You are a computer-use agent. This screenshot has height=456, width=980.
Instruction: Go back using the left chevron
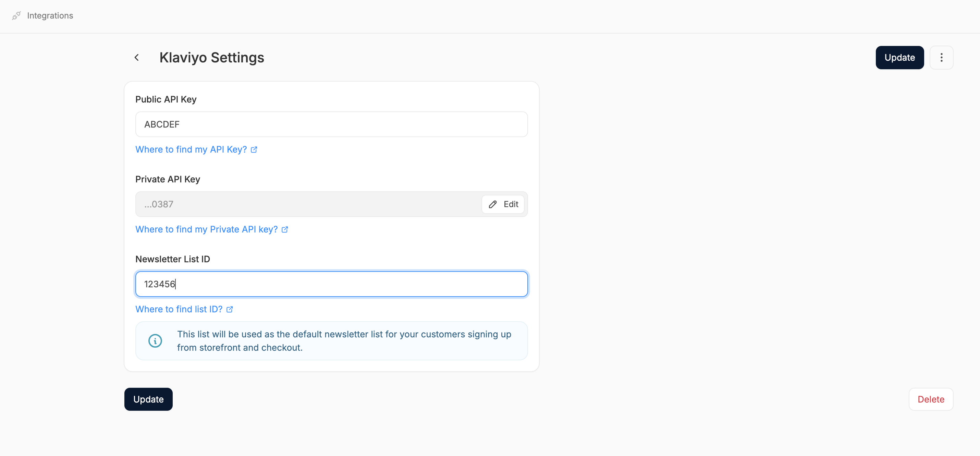[x=137, y=58]
